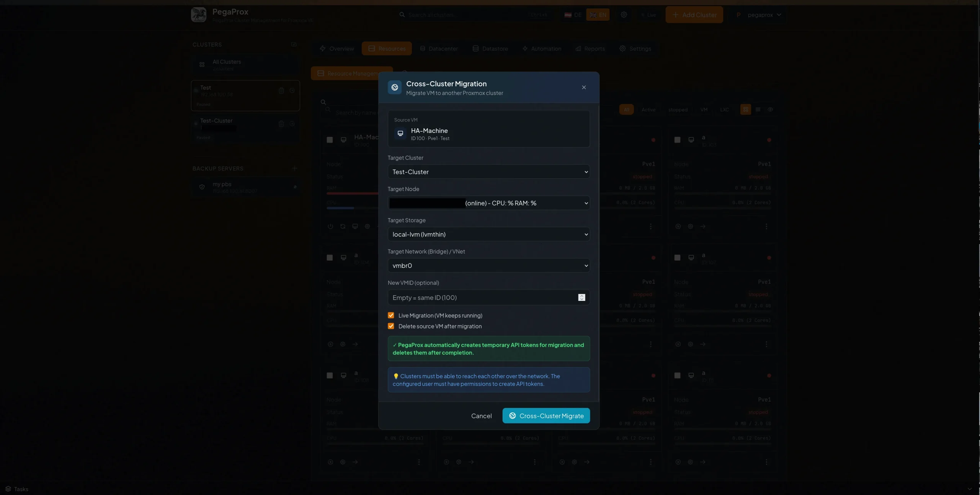The width and height of the screenshot is (980, 495).
Task: Focus the Search all clusters field
Action: click(x=475, y=15)
